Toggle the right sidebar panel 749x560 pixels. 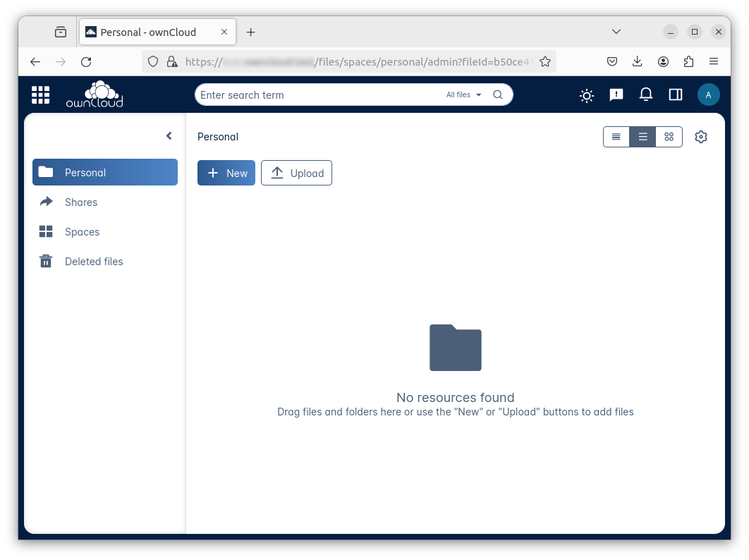coord(675,95)
